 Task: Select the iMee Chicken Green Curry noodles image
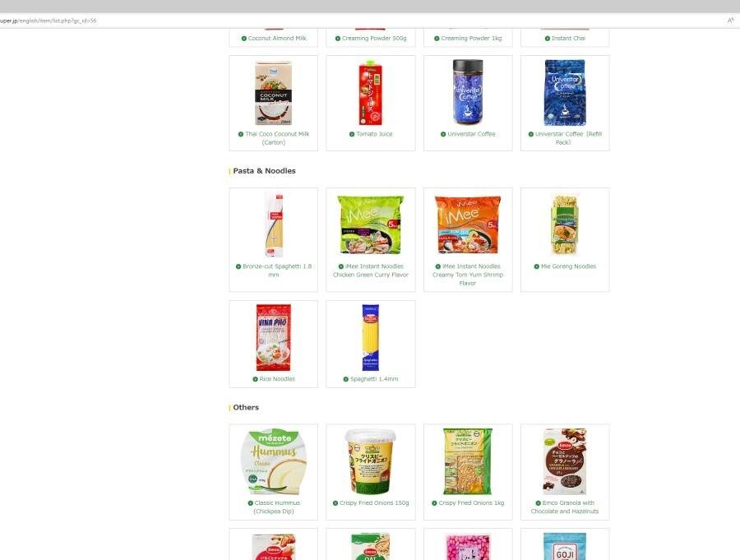[371, 225]
